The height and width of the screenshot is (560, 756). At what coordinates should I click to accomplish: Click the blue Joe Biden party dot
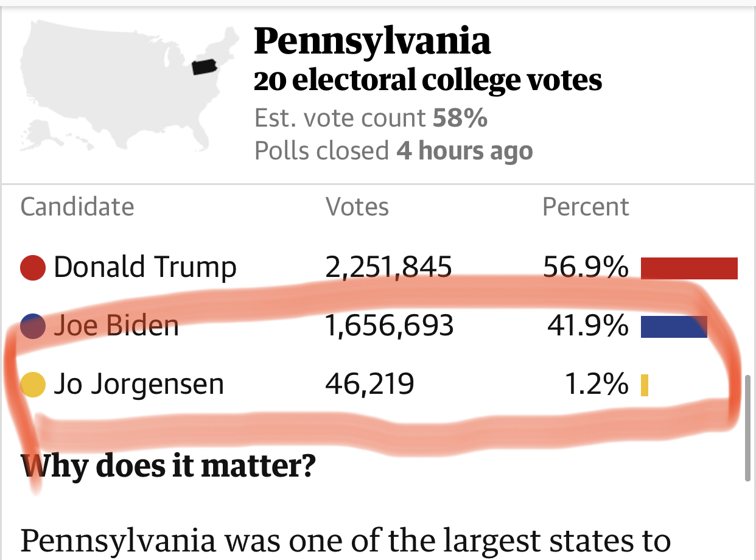click(33, 326)
